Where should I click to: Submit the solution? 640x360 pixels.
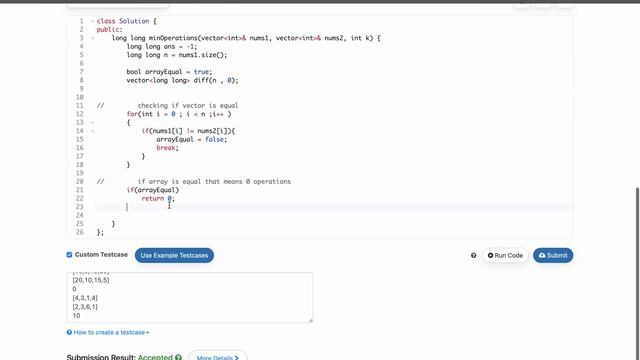point(553,256)
